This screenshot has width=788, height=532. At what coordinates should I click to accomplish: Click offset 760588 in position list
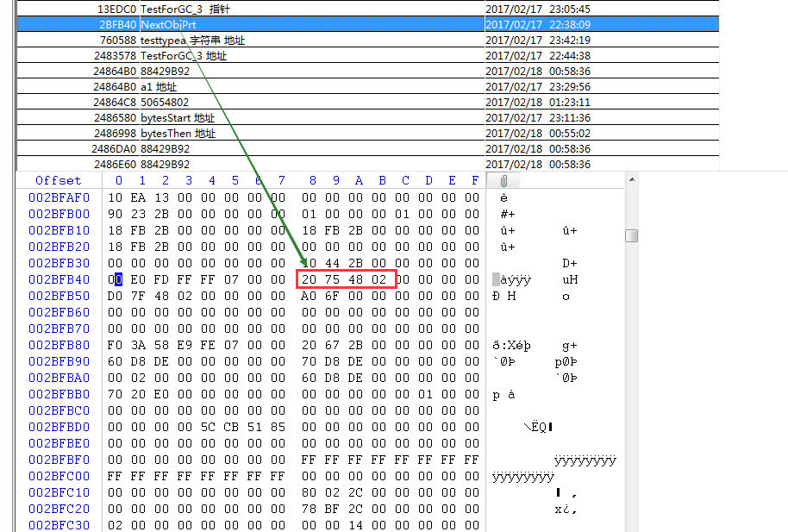click(118, 41)
